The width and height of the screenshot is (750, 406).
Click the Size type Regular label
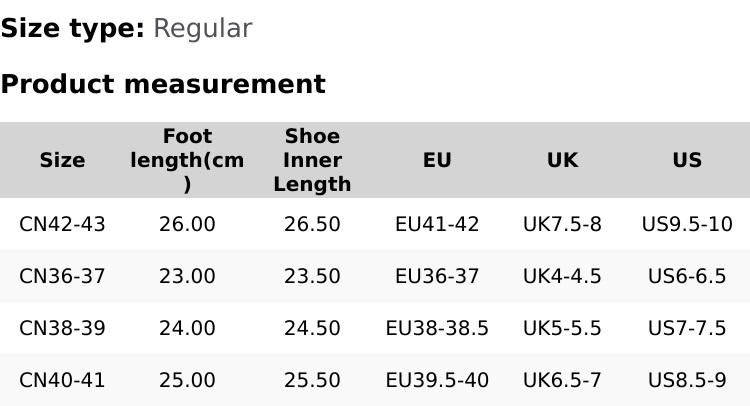point(126,28)
